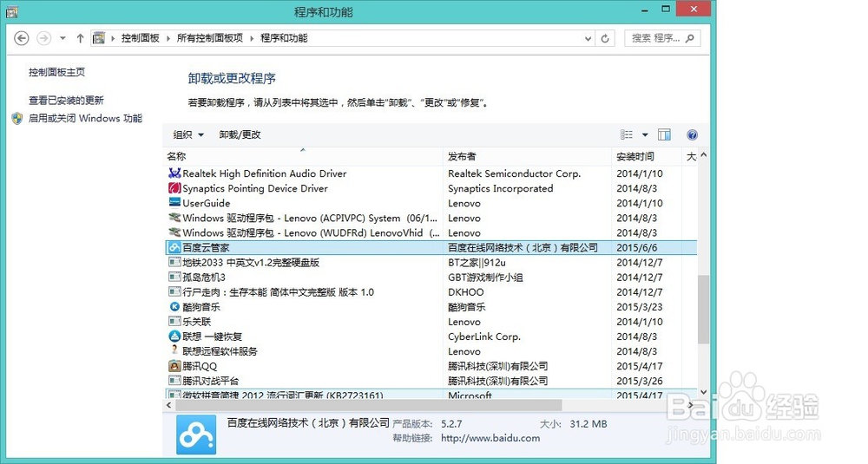Select the 联想远程软件服务 icon
The image size is (868, 464).
click(174, 351)
